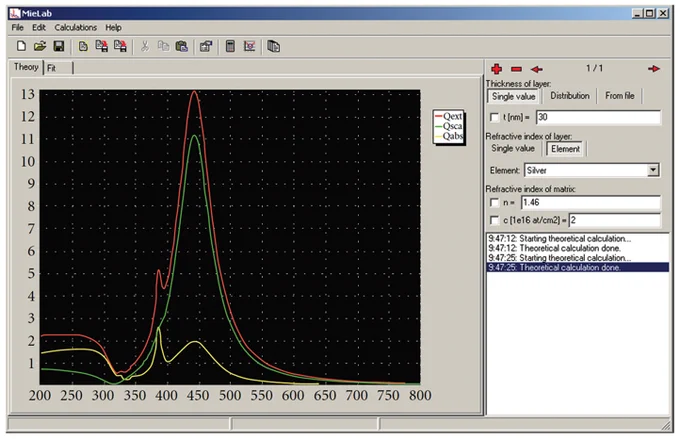Click the concentration field containing 2
The height and width of the screenshot is (439, 680).
(615, 220)
